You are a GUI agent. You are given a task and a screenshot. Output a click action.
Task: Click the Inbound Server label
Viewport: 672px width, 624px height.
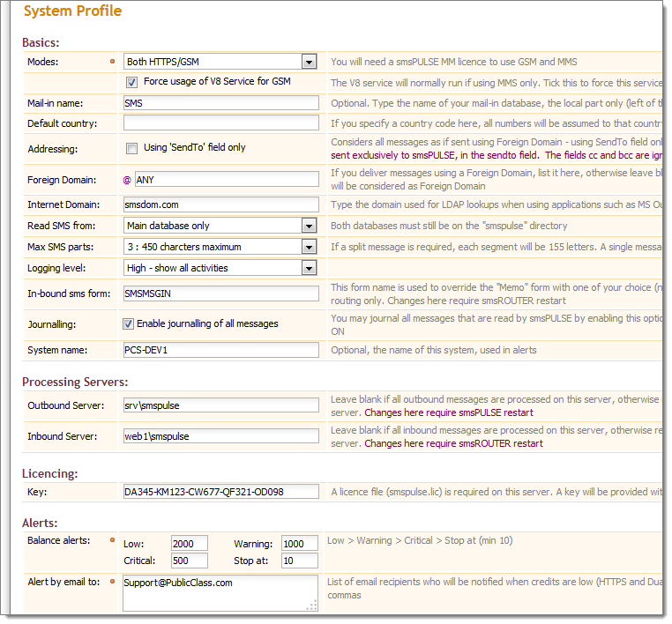[62, 436]
